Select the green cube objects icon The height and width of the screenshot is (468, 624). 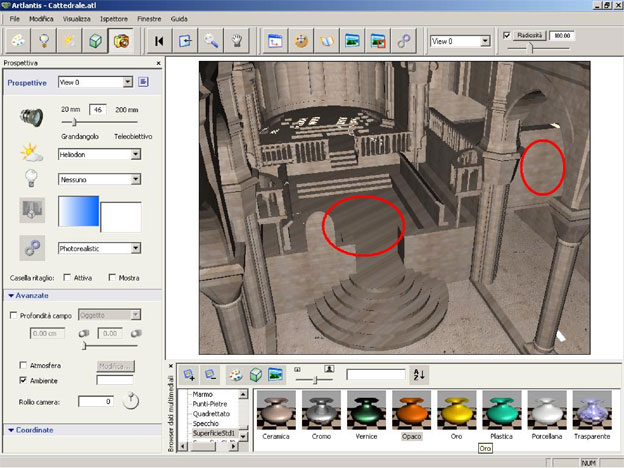95,41
